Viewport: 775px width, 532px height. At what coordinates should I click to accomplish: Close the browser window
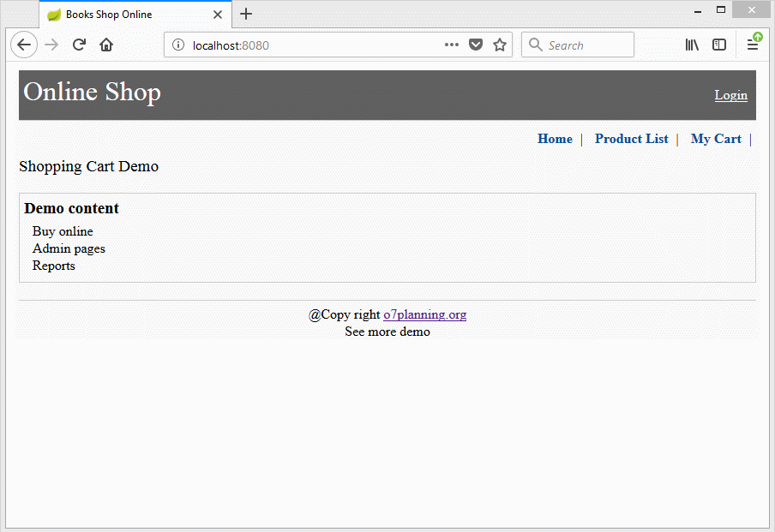751,10
